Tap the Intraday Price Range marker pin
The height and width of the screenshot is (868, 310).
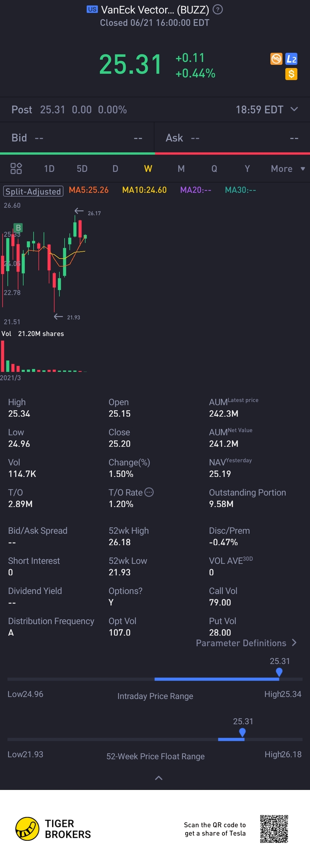(x=279, y=672)
